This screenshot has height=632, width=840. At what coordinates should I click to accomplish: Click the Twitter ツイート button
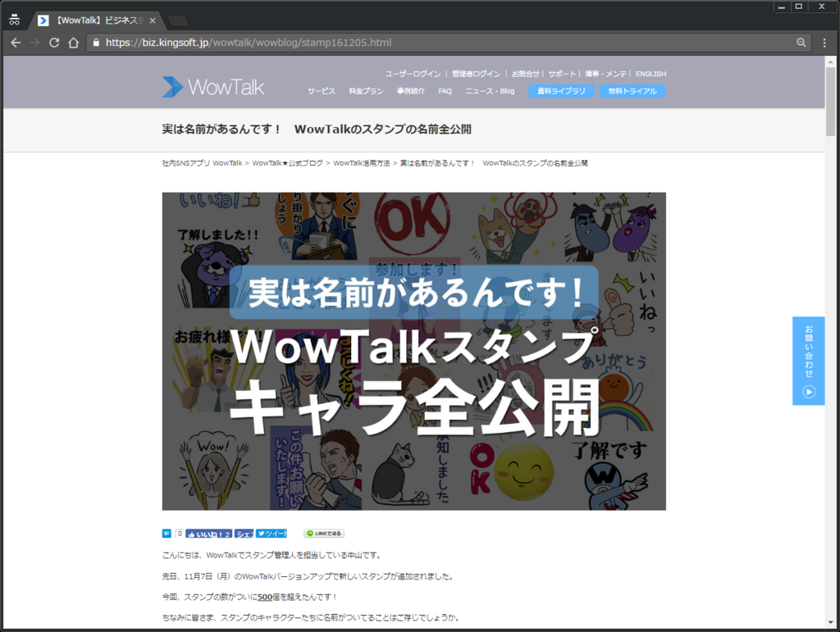pyautogui.click(x=271, y=534)
